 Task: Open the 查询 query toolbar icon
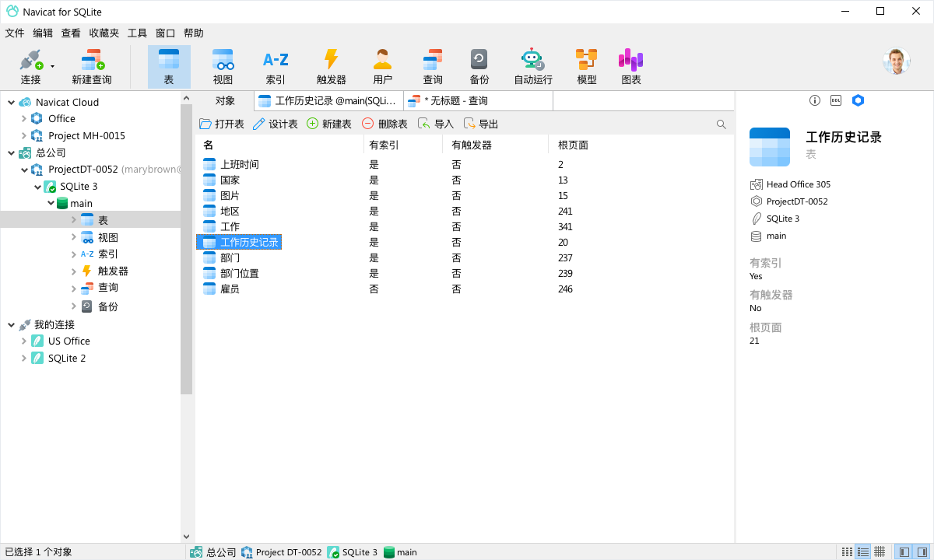pos(433,67)
